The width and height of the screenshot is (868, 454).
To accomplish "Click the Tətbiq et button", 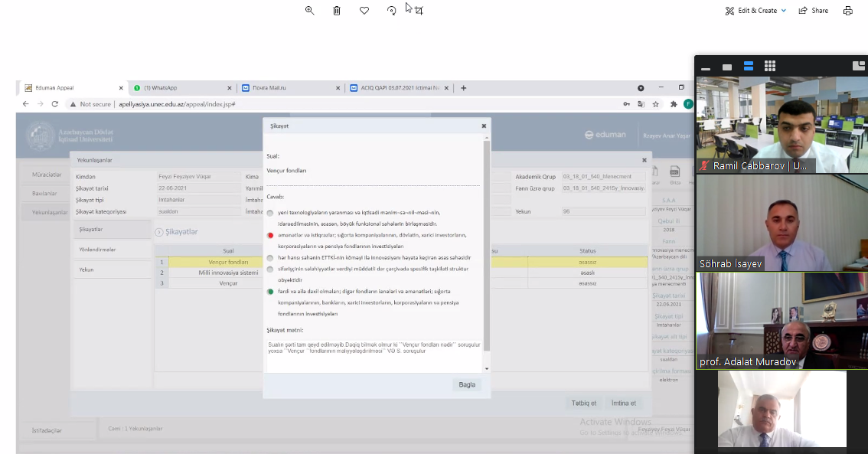I will coord(583,403).
